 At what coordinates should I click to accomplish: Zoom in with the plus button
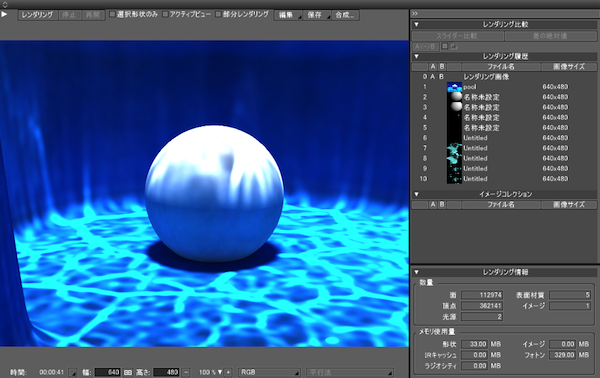[x=228, y=372]
